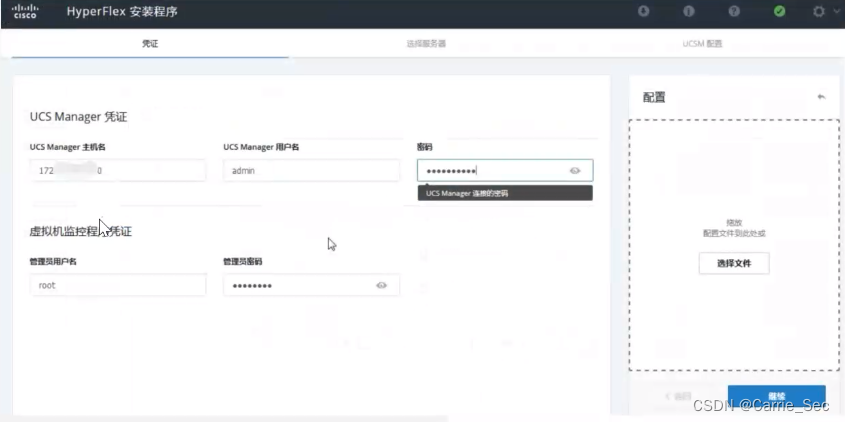Show the UCS Manager password

pyautogui.click(x=575, y=171)
